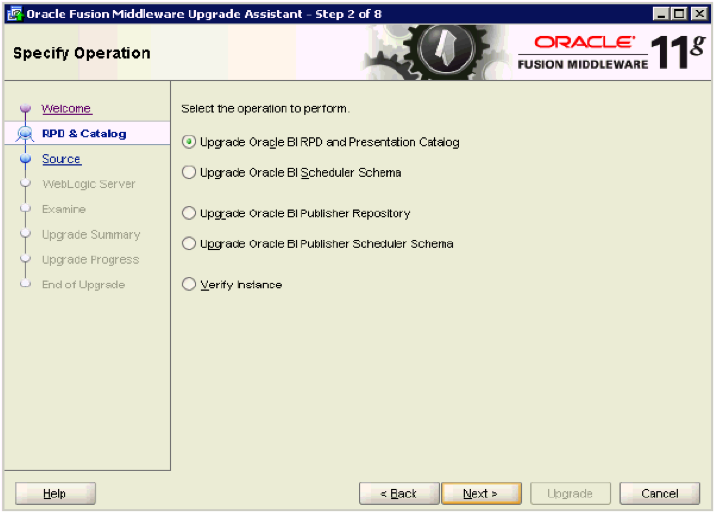Click the Examine step label
This screenshot has width=714, height=513.
pos(64,209)
